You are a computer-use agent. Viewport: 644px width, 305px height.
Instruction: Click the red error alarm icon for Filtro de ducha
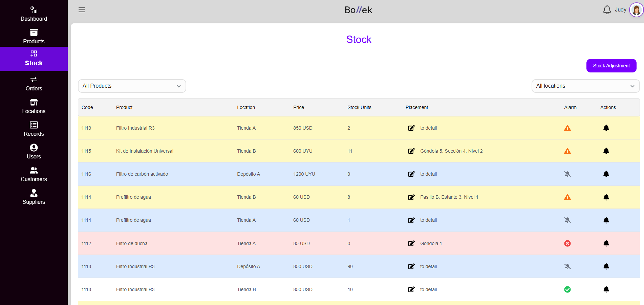coord(567,243)
